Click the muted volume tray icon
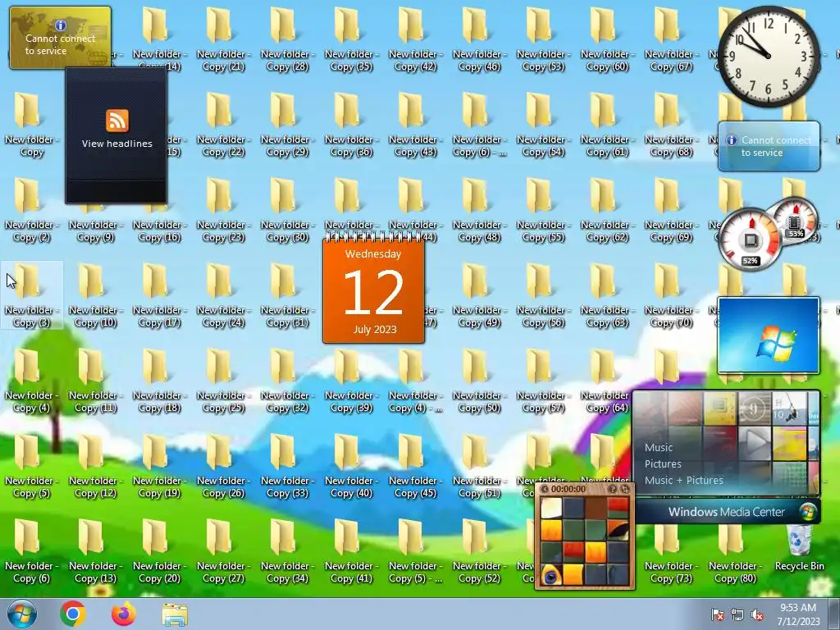840x630 pixels. pyautogui.click(x=757, y=614)
